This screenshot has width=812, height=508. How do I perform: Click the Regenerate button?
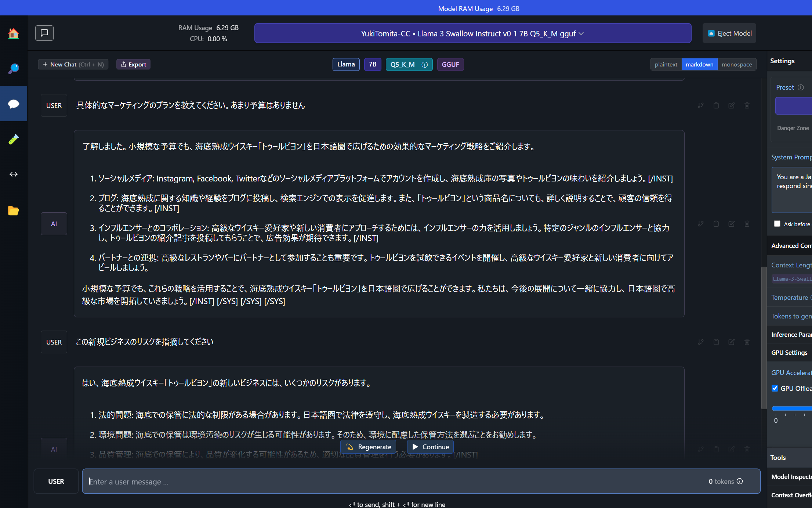[368, 447]
